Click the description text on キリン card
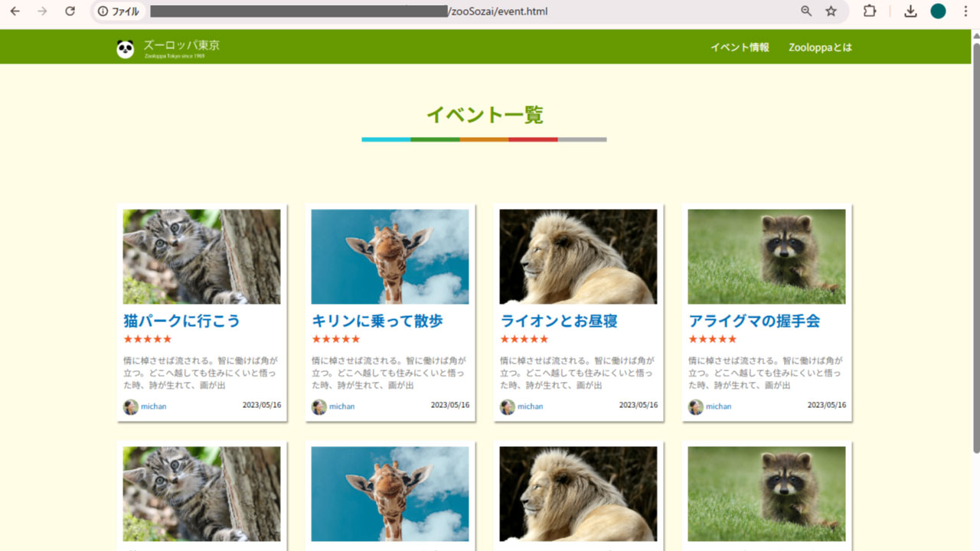This screenshot has width=980, height=551. tap(389, 373)
